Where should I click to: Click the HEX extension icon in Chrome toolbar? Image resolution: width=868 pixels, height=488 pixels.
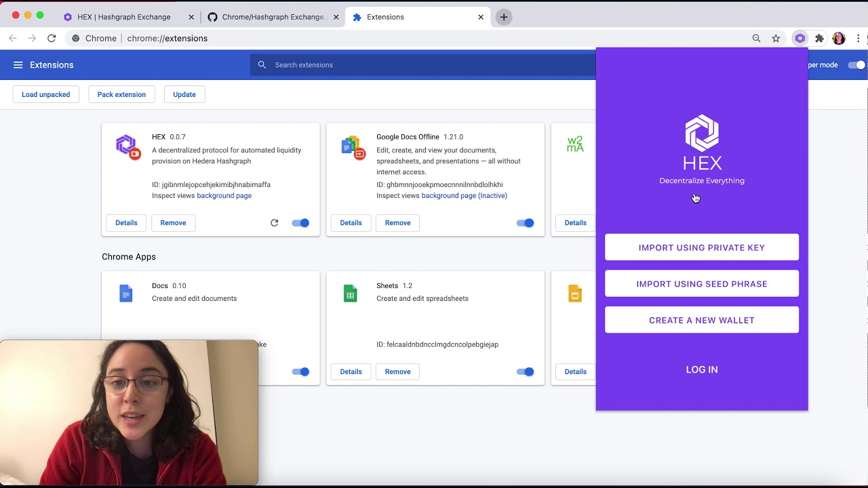click(x=800, y=39)
